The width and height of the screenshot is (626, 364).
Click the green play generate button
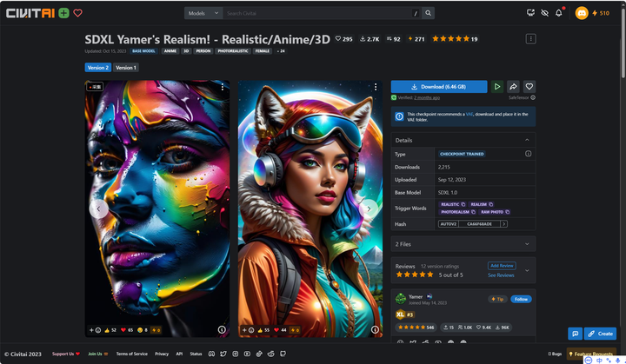pos(497,87)
